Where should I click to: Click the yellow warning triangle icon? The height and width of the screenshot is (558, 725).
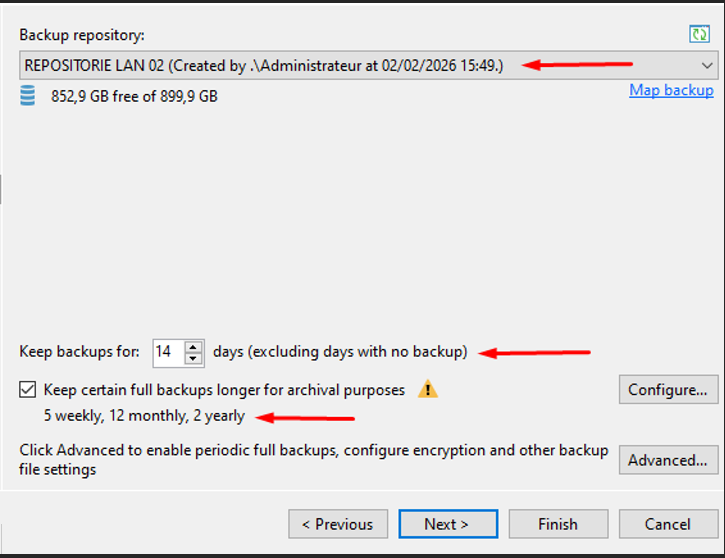click(x=427, y=389)
